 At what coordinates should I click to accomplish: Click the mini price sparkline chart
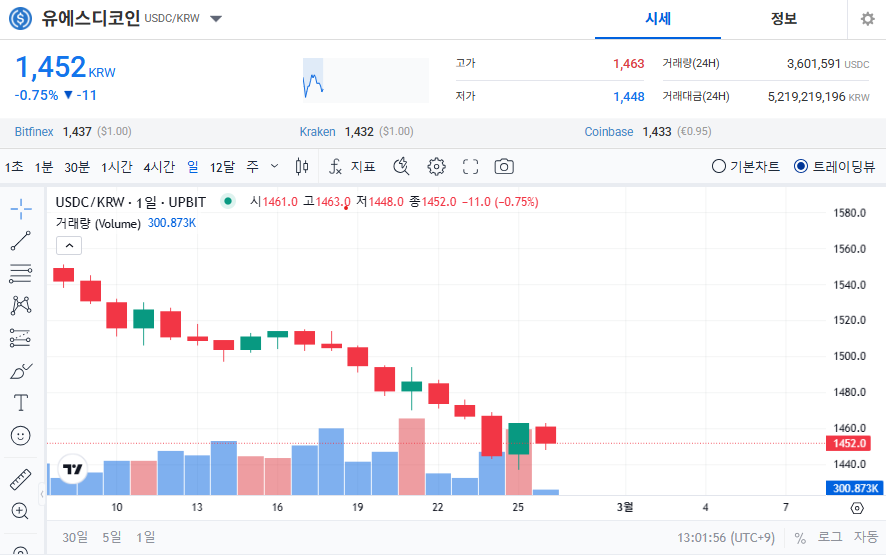[366, 80]
